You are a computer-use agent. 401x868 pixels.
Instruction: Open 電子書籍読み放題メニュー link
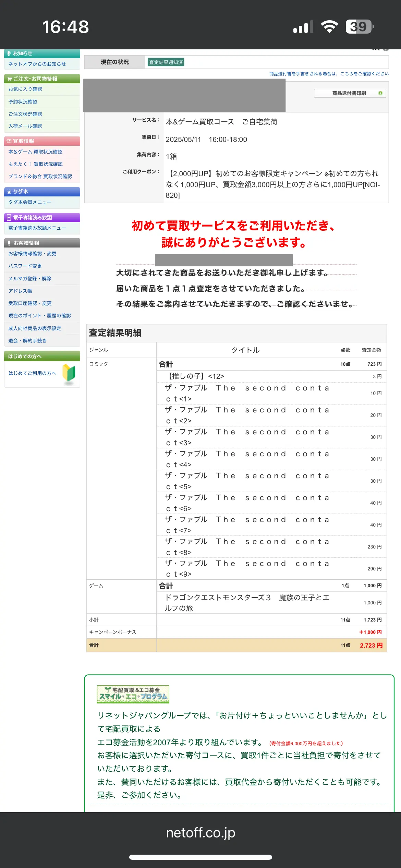(x=37, y=228)
